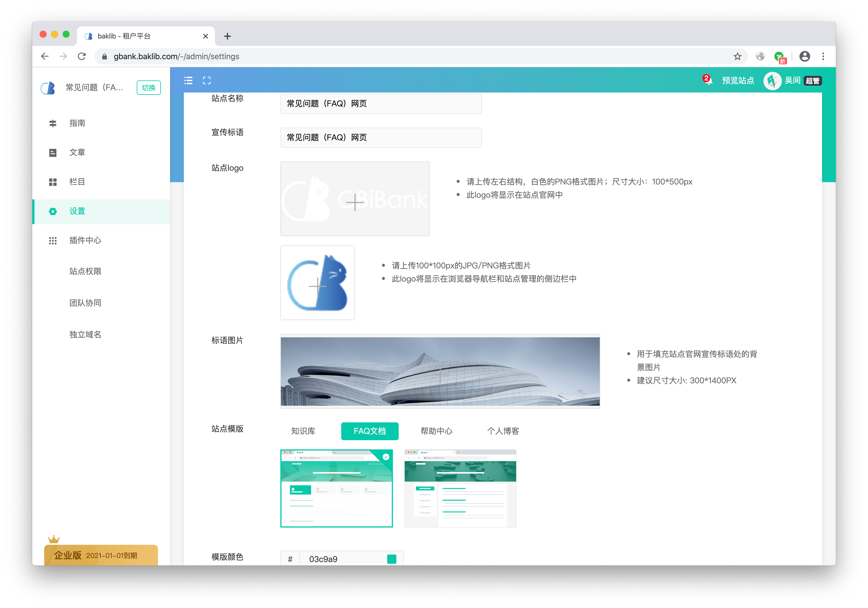Open 站点权限 in the sidebar

tap(85, 272)
